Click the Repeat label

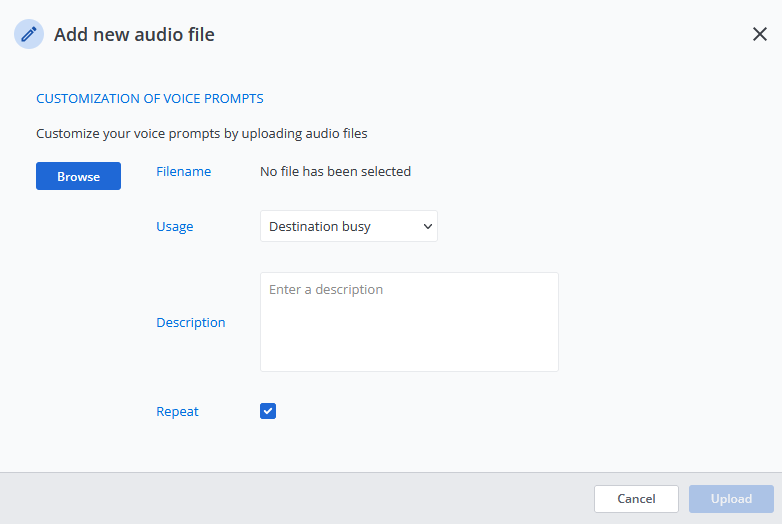177,411
